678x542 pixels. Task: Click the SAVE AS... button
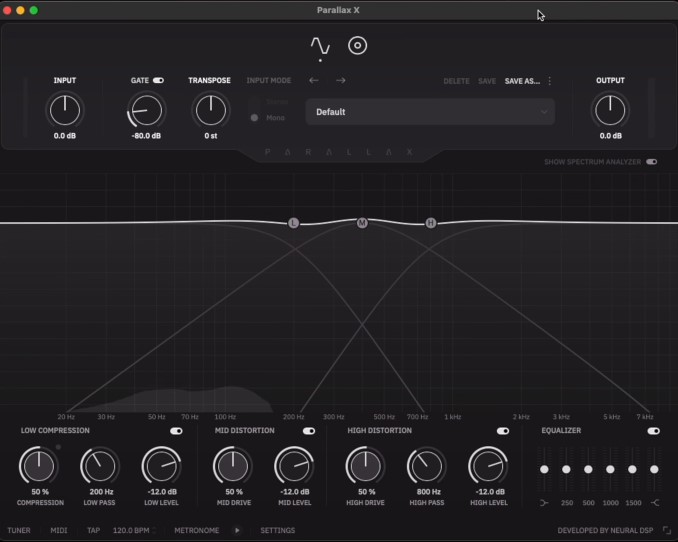pos(522,81)
